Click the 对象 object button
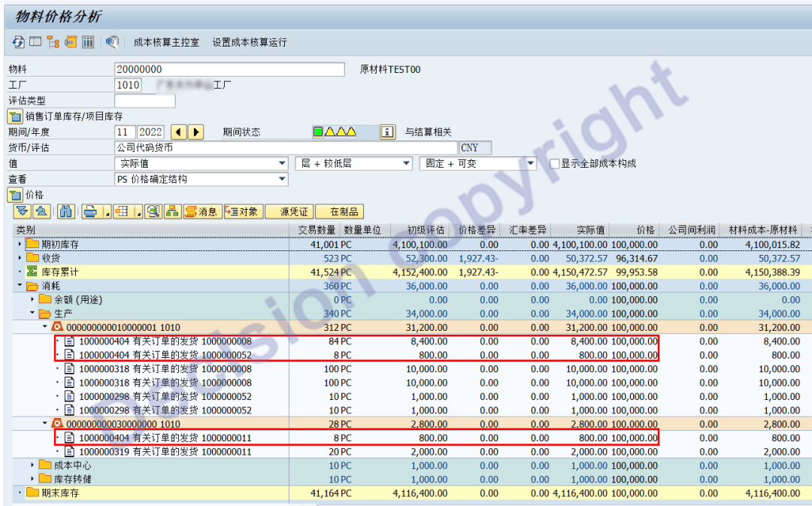The image size is (812, 506). [244, 211]
